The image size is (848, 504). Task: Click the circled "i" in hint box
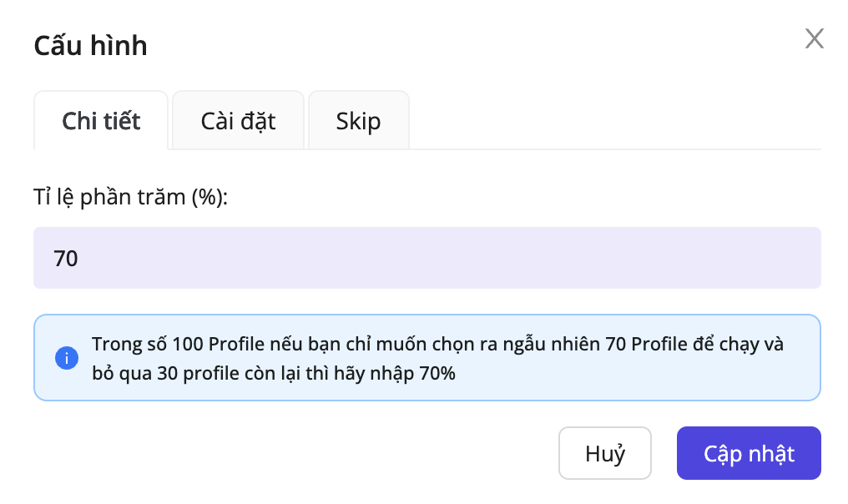click(x=66, y=359)
